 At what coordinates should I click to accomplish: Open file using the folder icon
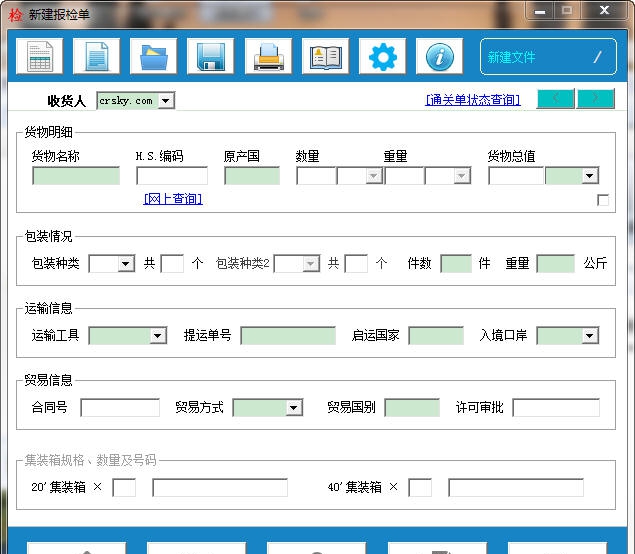[x=153, y=57]
